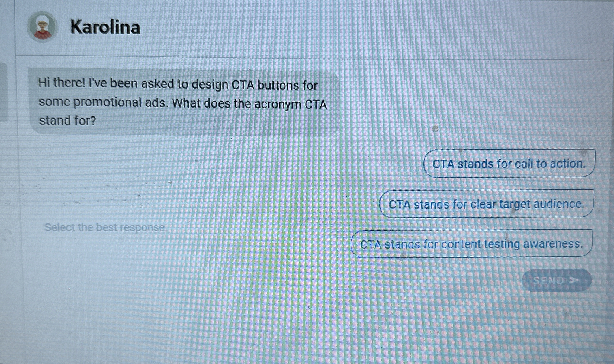Image resolution: width=614 pixels, height=364 pixels.
Task: Click the 'Select the best response.' prompt text
Action: pyautogui.click(x=105, y=227)
